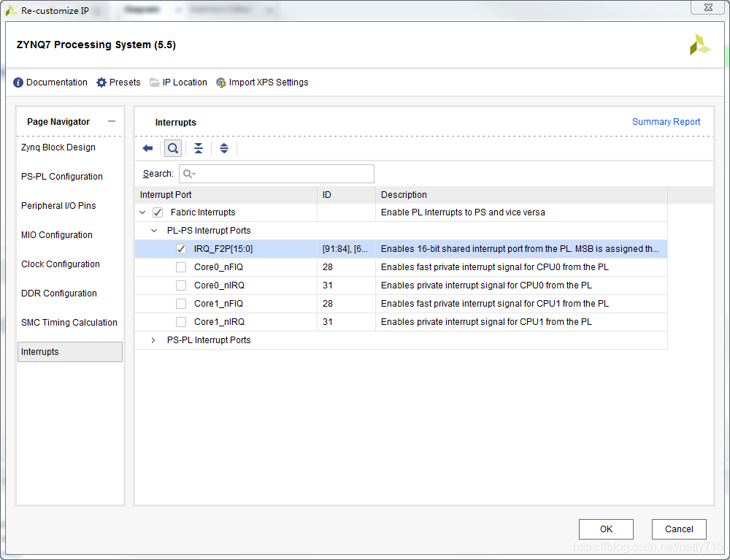
Task: Open the Summary Report link
Action: pyautogui.click(x=666, y=121)
